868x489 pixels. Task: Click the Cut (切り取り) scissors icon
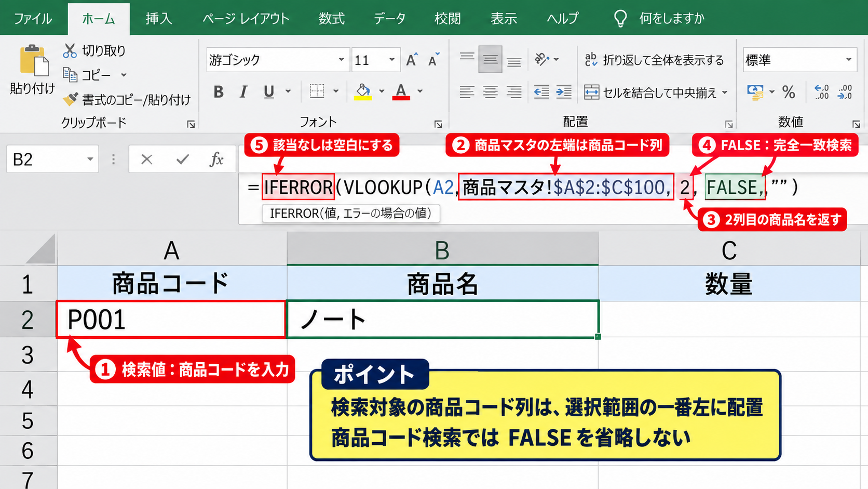[x=70, y=50]
